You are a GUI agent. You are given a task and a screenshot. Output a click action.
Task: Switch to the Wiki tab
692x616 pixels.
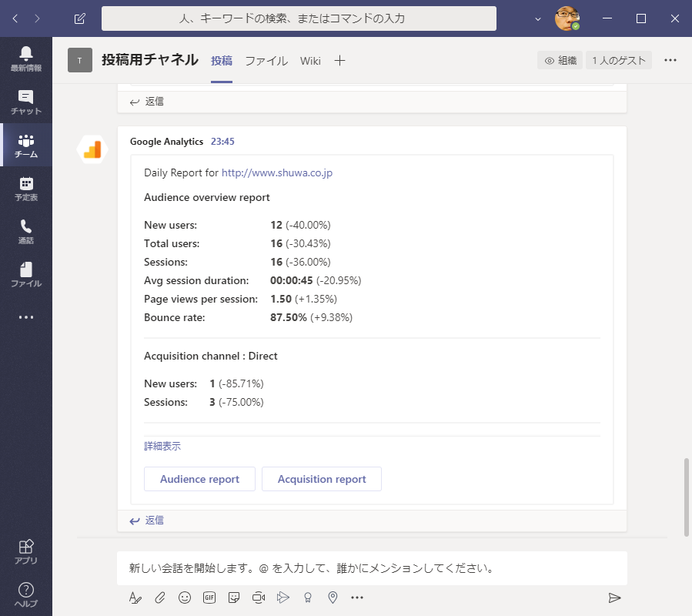[x=310, y=61]
